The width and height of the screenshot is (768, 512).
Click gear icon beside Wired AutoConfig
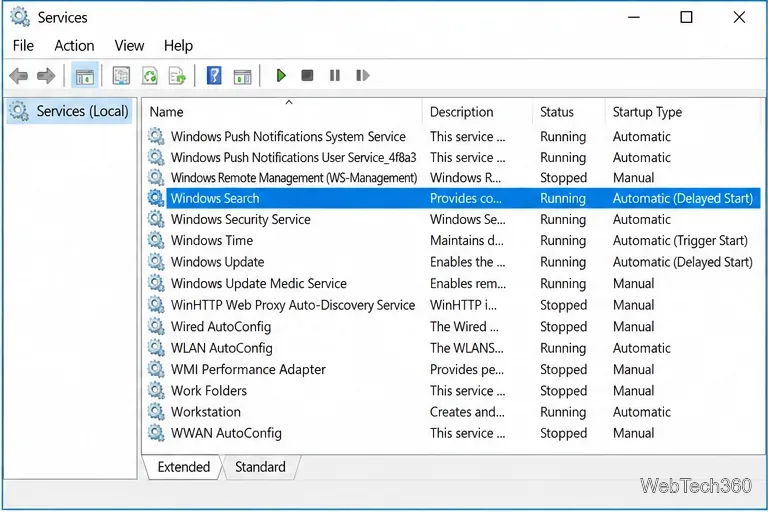coord(156,326)
